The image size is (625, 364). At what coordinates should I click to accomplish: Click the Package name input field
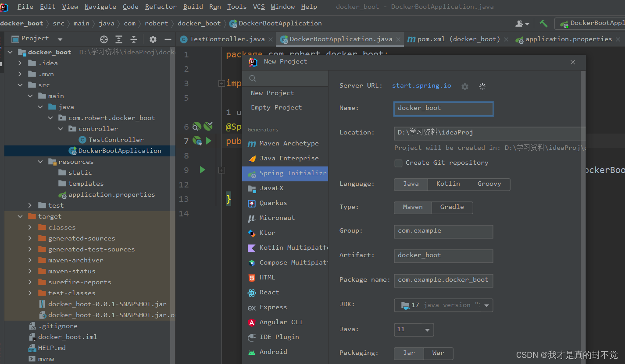443,280
